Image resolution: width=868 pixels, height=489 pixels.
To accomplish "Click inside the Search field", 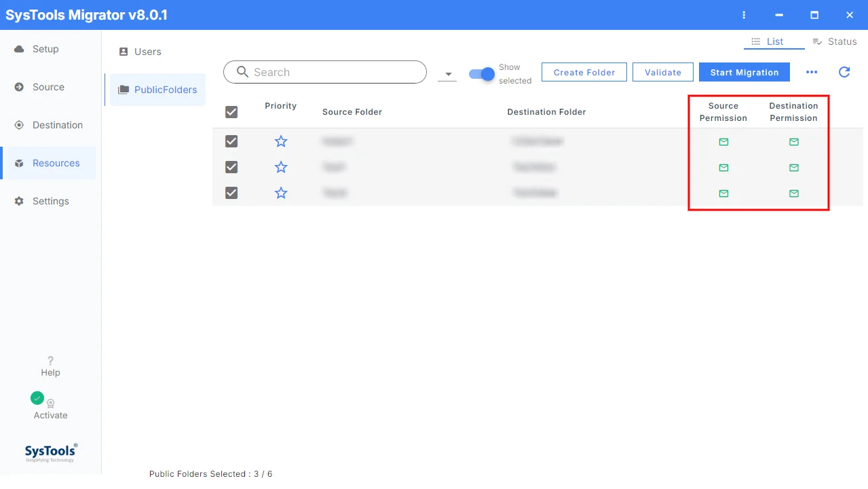I will tap(325, 72).
